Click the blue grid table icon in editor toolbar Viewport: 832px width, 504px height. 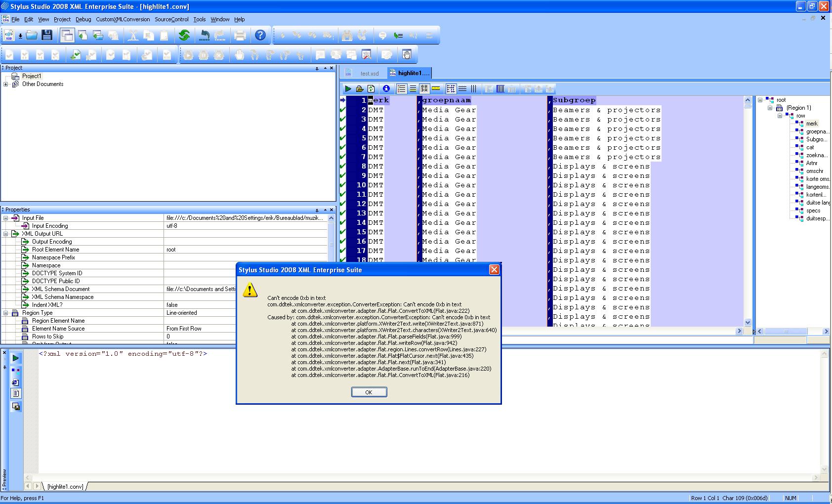(x=500, y=89)
